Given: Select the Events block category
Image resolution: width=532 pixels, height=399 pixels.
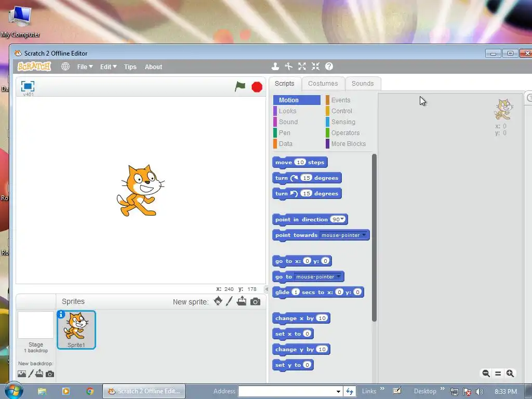Looking at the screenshot, I should point(340,100).
